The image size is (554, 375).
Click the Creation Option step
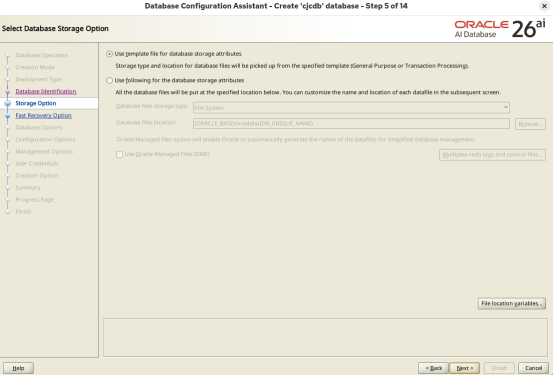(x=37, y=175)
